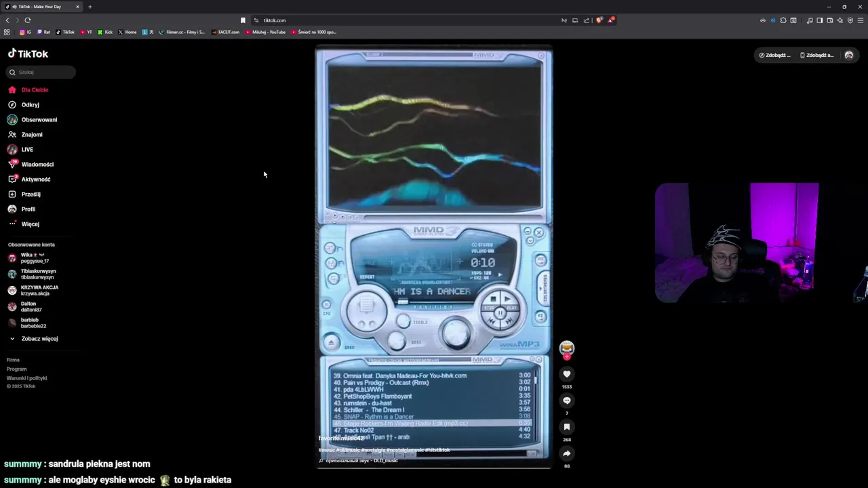
Task: Open the X Home bookmark
Action: click(x=127, y=32)
